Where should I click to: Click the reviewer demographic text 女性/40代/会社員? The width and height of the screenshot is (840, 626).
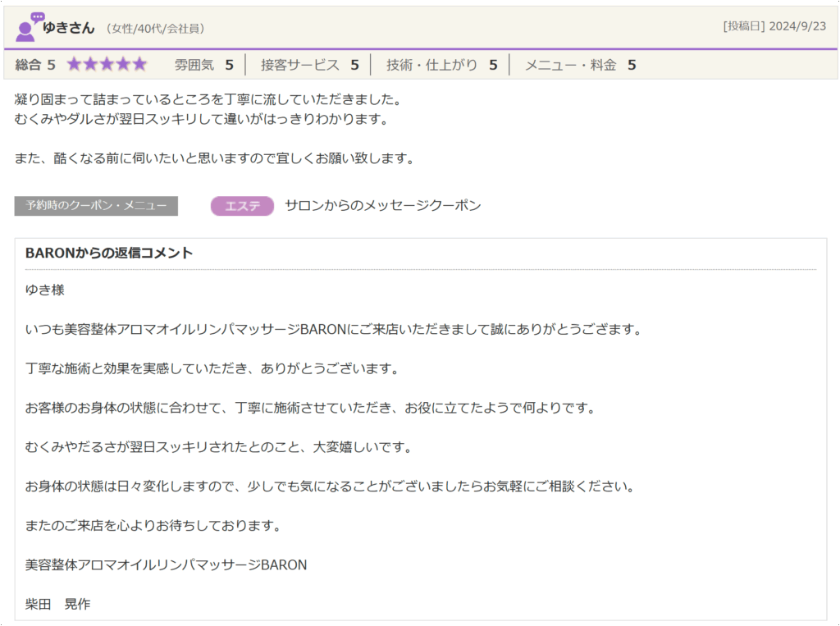tap(156, 29)
